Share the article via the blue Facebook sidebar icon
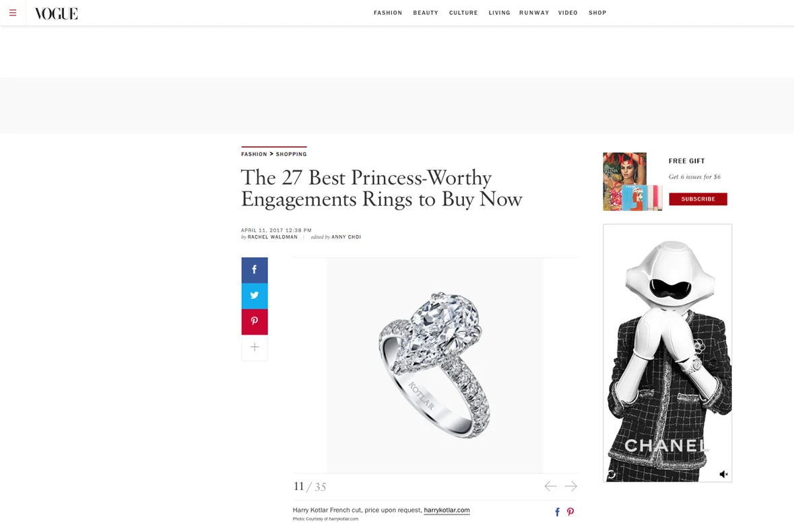This screenshot has width=794, height=532. tap(254, 269)
